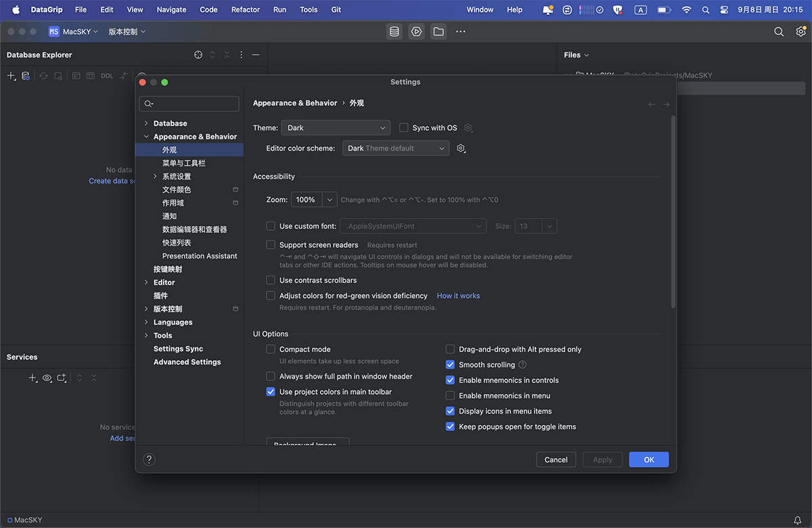Screen dimensions: 812x528
Task: Click the help question mark in Settings dialog
Action: tap(150, 460)
